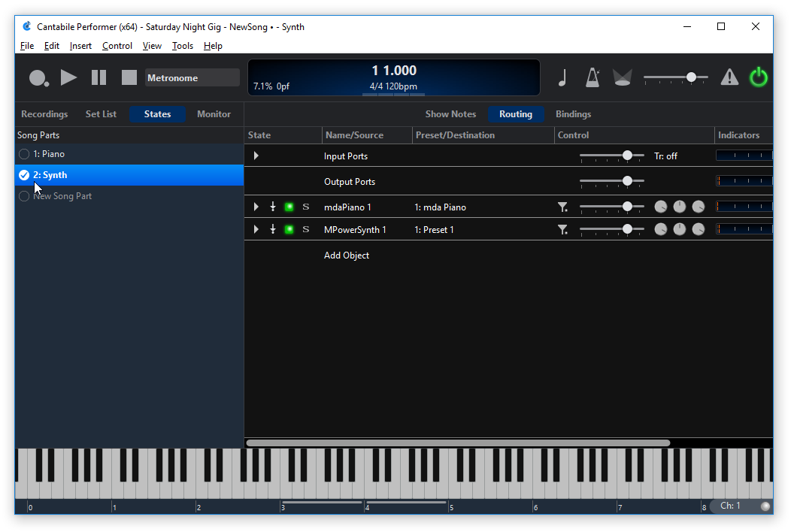Select the Routing tab
The image size is (791, 532).
[516, 114]
